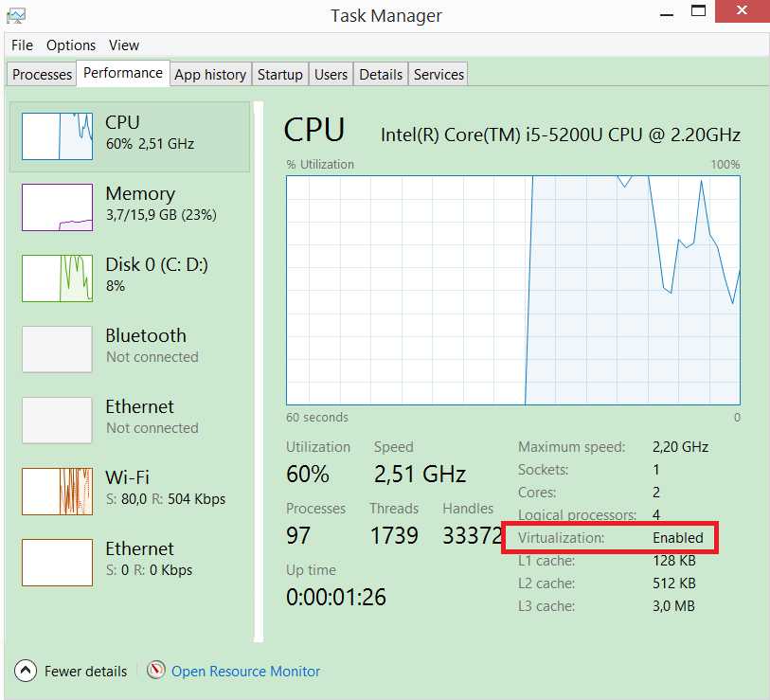Viewport: 770px width, 700px height.
Task: Select Disk 0 (C: D:) graph thumbnail
Action: (57, 278)
